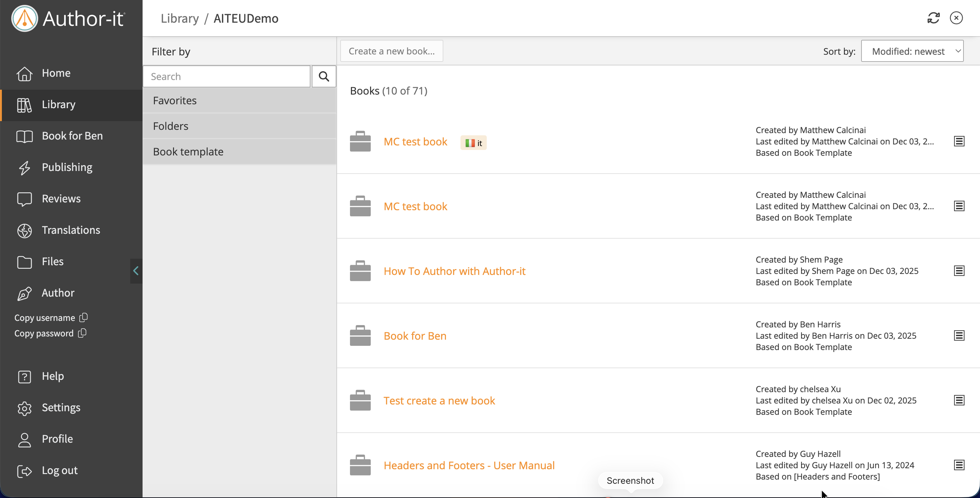Click the Italian language tag on MC test book
This screenshot has height=498, width=980.
473,143
